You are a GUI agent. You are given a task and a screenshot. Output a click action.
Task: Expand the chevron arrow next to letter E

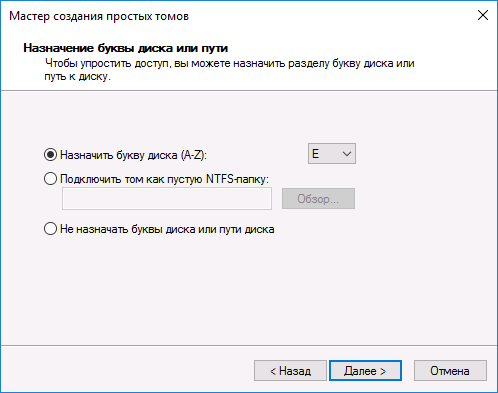(x=347, y=154)
